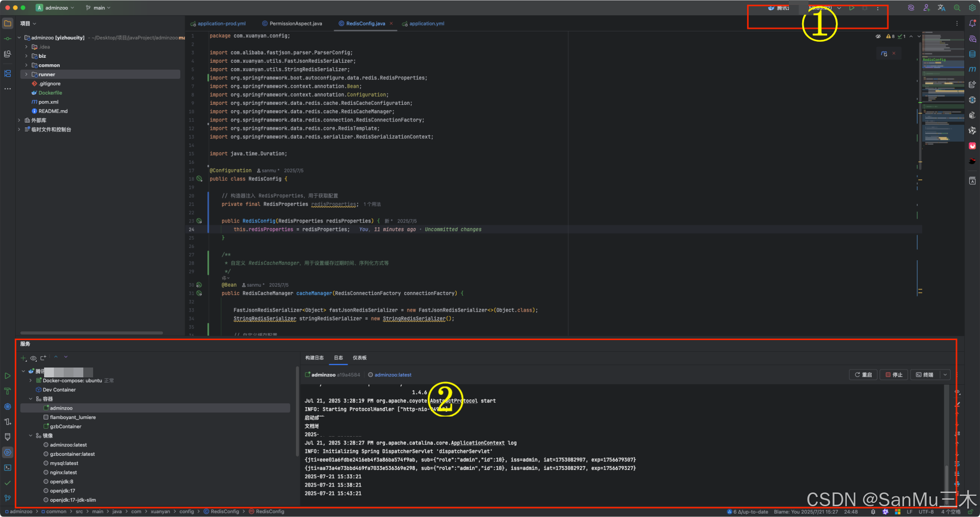Open the 仪表板 tab
Screen dimensions: 980x517
coord(359,358)
